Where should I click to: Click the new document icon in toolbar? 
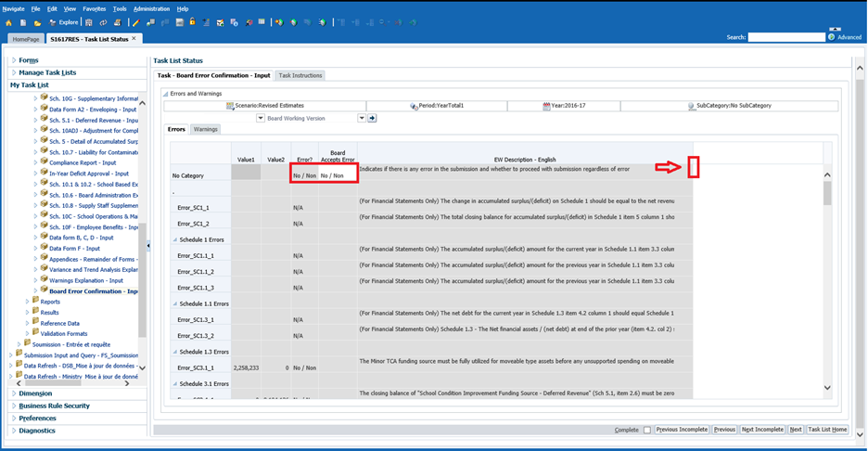[23, 22]
